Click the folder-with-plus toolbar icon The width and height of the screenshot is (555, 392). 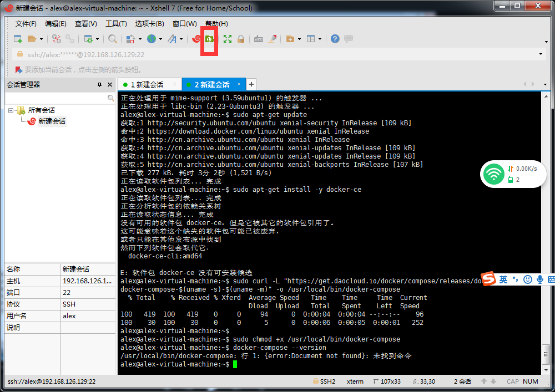[290, 39]
